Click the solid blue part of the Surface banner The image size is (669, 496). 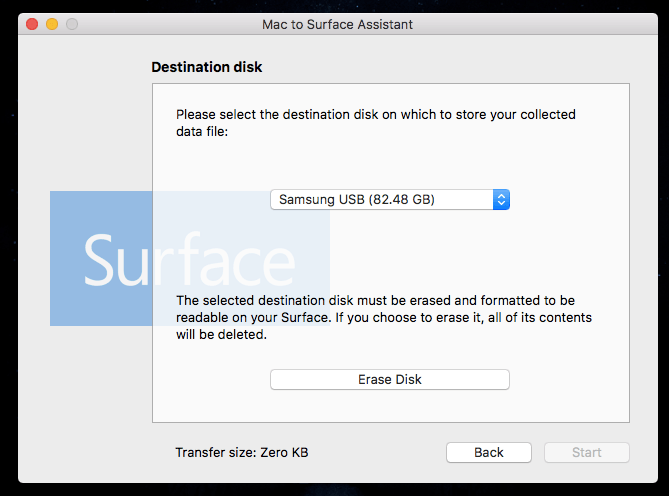pyautogui.click(x=101, y=213)
